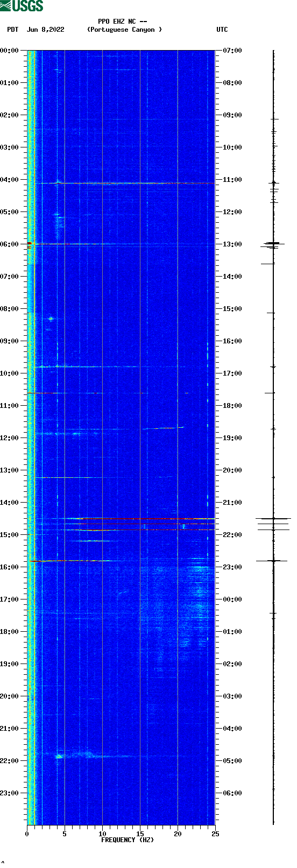Image resolution: width=297 pixels, height=868 pixels.
Task: Click the frequency axis value '25'
Action: click(215, 834)
